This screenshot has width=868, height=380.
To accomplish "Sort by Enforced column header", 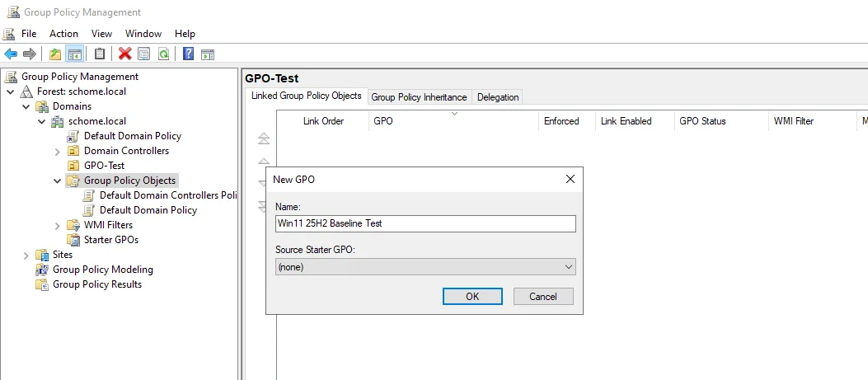I will [567, 121].
